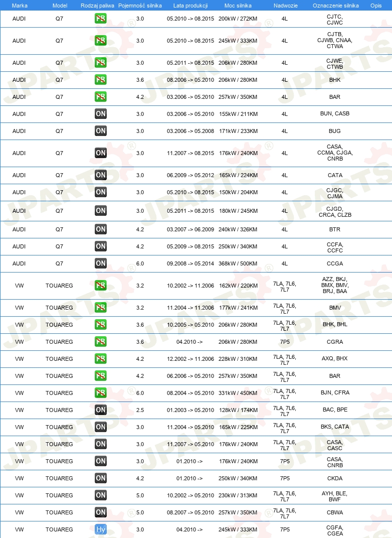The image size is (392, 538).
Task: Click the 128kW / 174KM power value
Action: tap(238, 410)
